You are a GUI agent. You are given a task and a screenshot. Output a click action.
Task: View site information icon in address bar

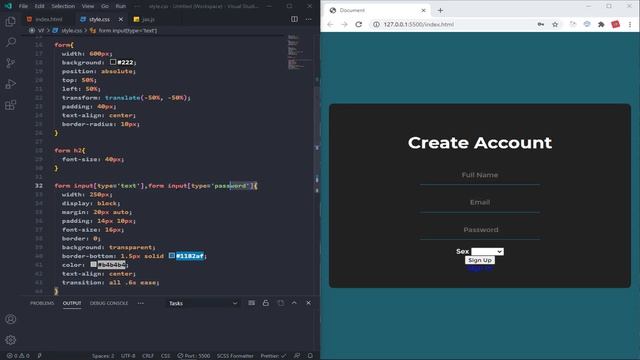[376, 24]
